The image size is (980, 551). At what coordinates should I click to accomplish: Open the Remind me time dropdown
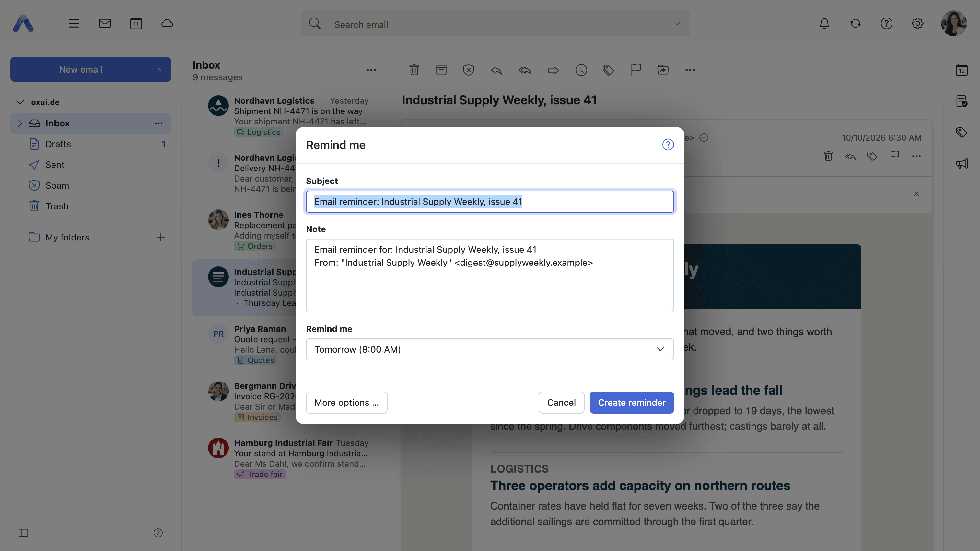(490, 349)
